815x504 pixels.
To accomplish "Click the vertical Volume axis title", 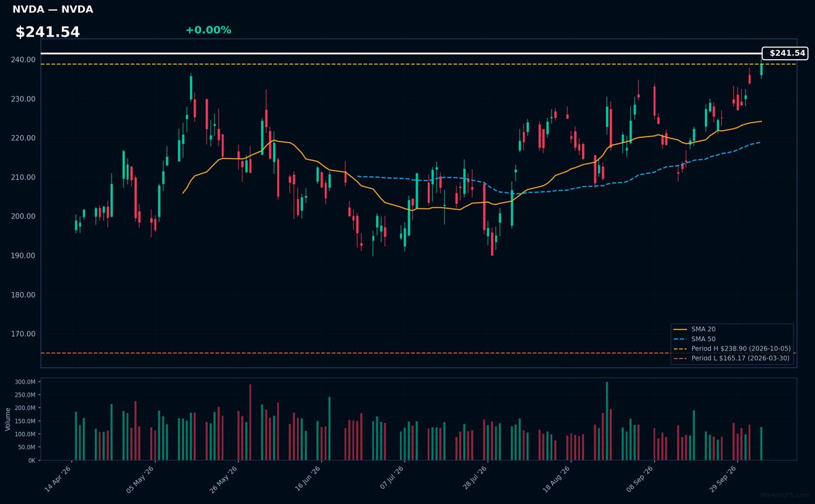I will point(8,419).
